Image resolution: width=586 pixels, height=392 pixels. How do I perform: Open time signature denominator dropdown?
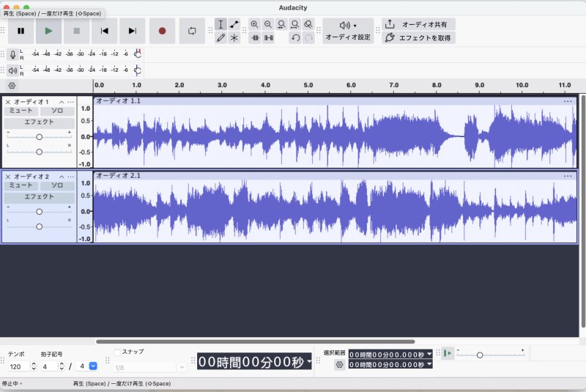93,366
